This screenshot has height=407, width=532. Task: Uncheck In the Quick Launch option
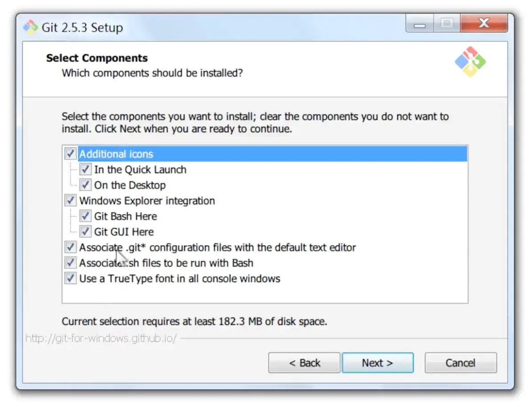click(x=85, y=170)
